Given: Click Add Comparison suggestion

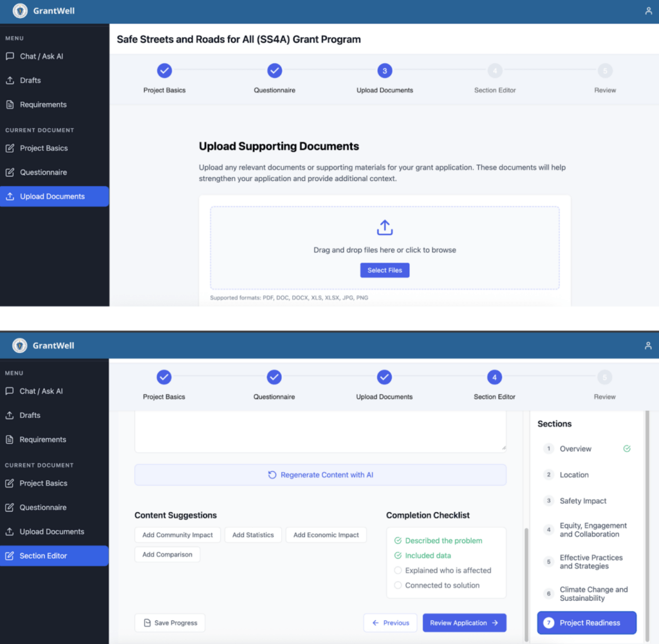Looking at the screenshot, I should tap(167, 554).
